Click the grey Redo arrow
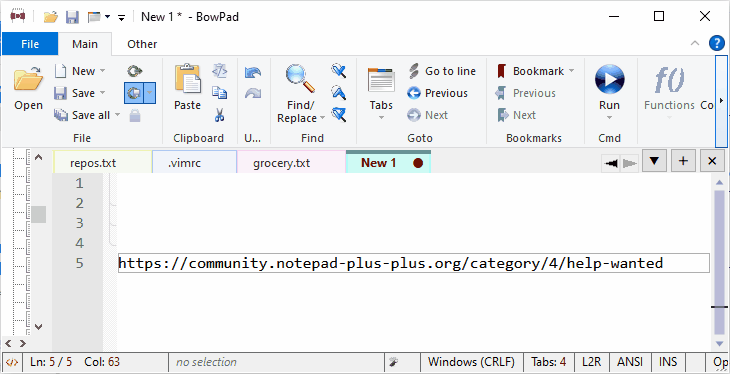Viewport: 730px width, 374px height. [253, 93]
